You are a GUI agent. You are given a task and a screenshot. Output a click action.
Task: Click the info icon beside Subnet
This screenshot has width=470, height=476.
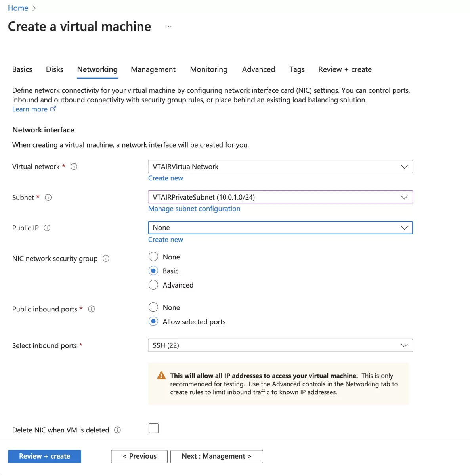[48, 198]
